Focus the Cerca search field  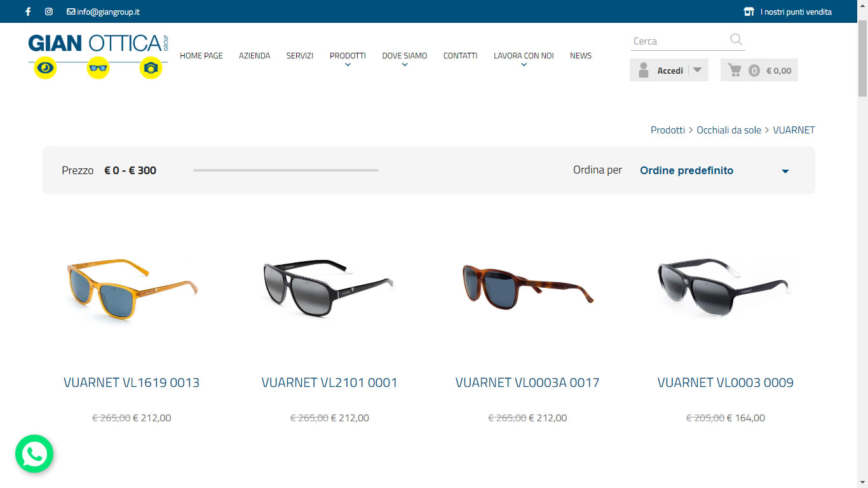point(679,41)
